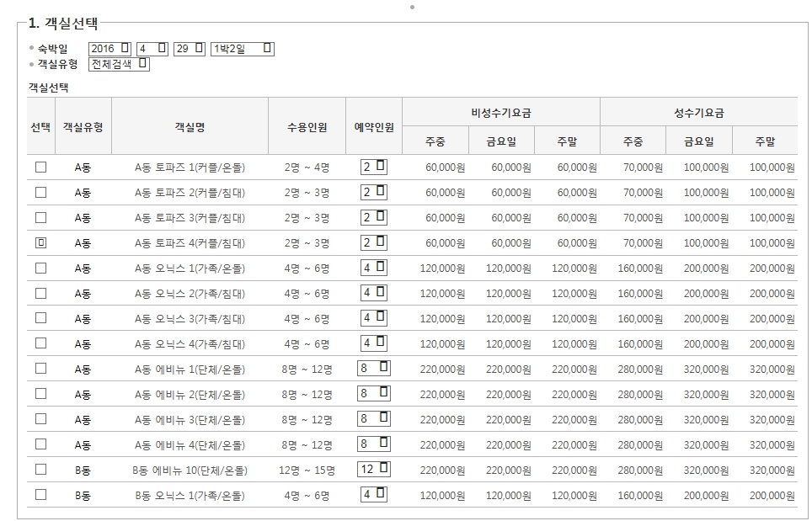Image resolution: width=812 pixels, height=521 pixels.
Task: Open guest count dropdown for A동 오닉스 1
Action: [x=374, y=268]
